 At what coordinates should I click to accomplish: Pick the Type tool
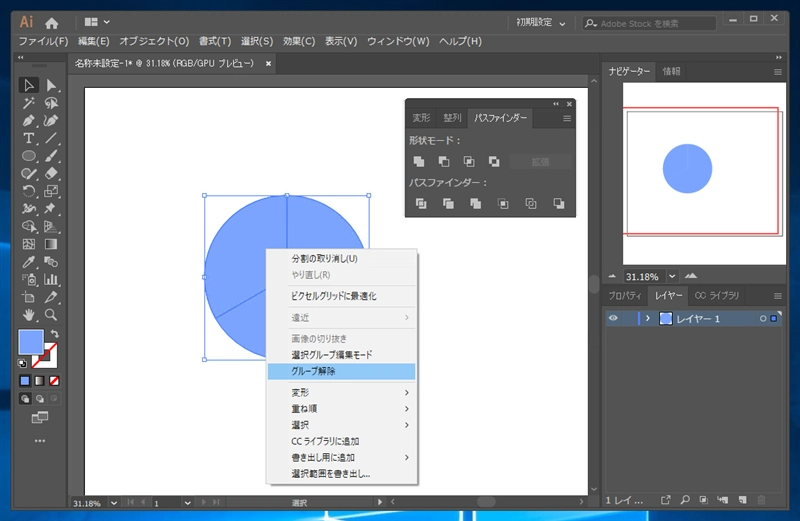[29, 138]
